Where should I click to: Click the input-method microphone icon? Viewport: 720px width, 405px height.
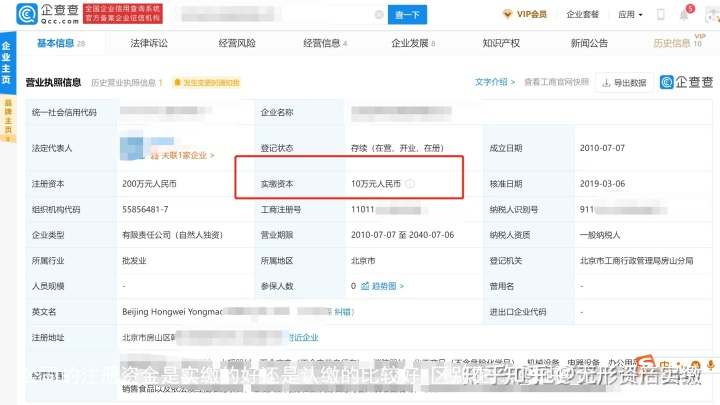point(710,366)
